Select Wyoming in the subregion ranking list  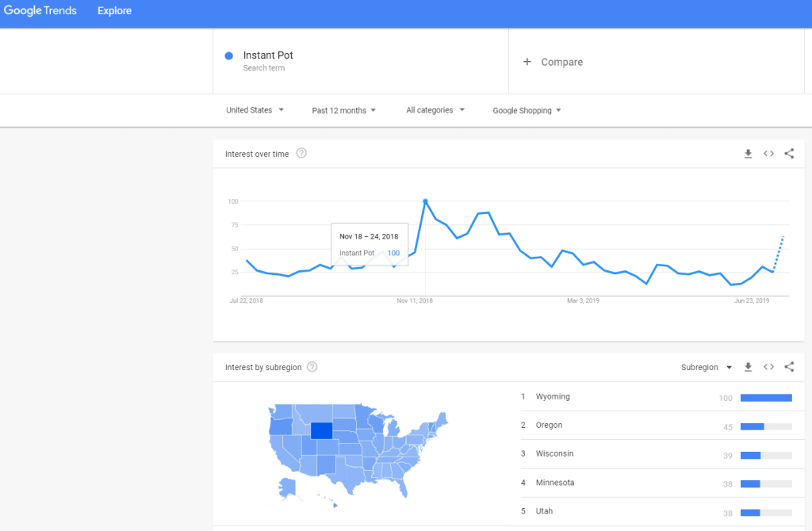(x=656, y=397)
